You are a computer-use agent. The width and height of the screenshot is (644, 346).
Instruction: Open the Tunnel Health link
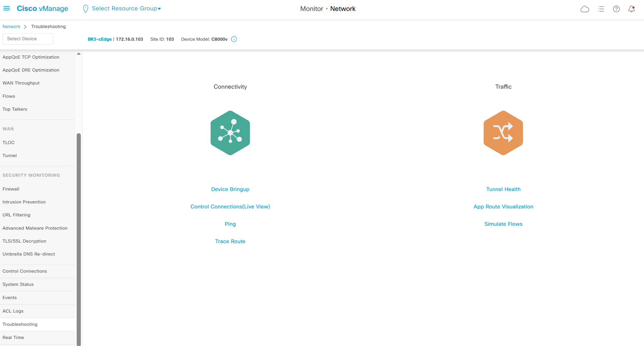point(503,189)
